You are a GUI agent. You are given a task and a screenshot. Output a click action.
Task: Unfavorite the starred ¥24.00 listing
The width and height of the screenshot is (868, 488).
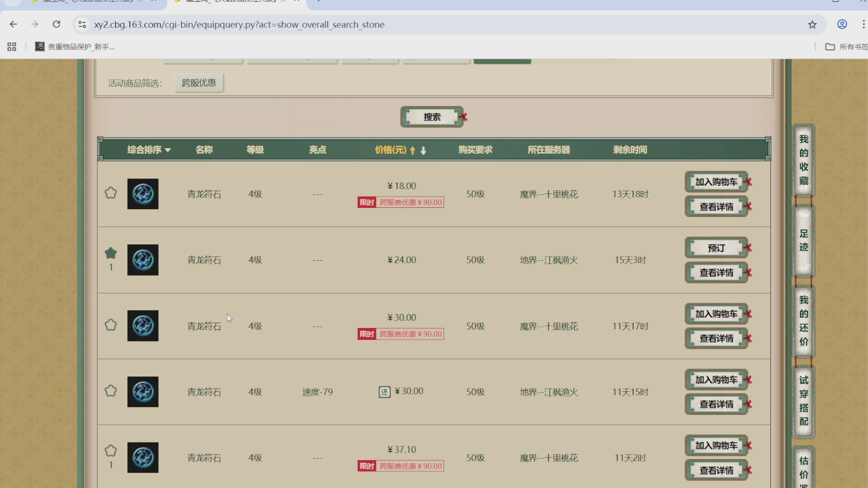111,253
